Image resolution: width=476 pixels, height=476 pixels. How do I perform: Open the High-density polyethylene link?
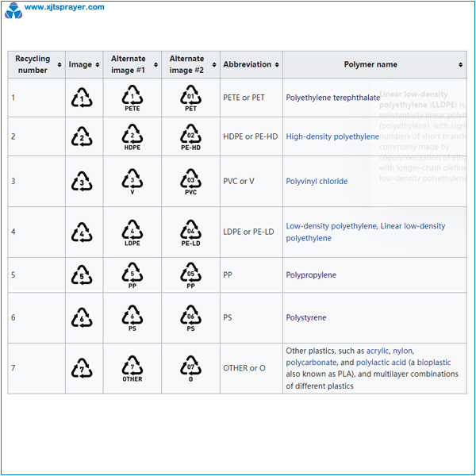coord(332,137)
